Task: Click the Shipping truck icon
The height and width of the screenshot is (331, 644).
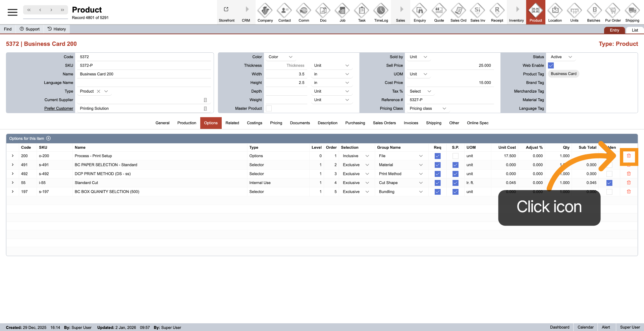Action: click(632, 11)
